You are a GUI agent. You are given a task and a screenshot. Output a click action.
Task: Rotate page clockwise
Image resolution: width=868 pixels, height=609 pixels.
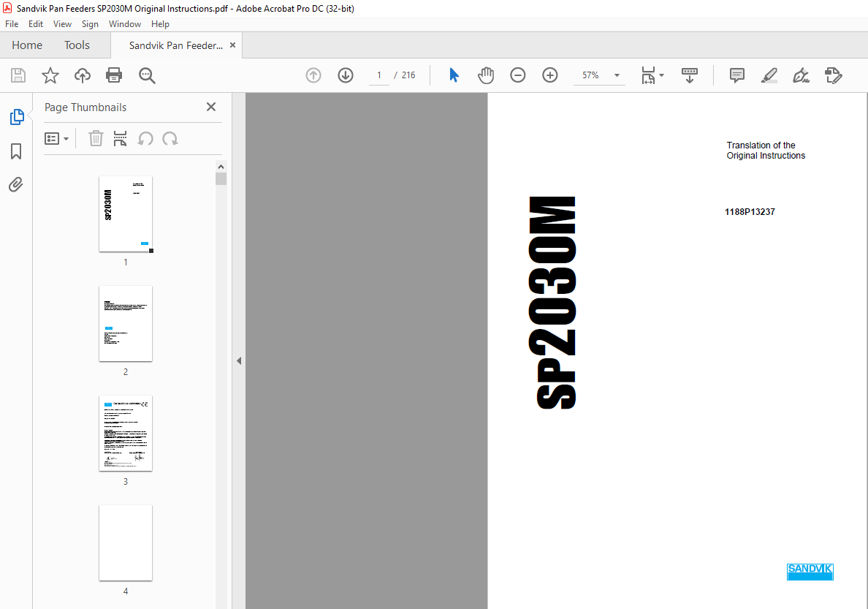pyautogui.click(x=170, y=138)
